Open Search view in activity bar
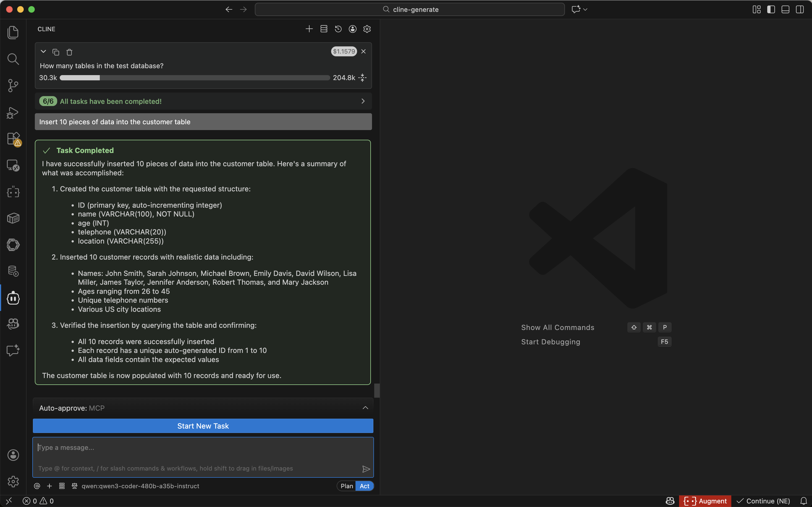The width and height of the screenshot is (812, 507). (x=13, y=59)
